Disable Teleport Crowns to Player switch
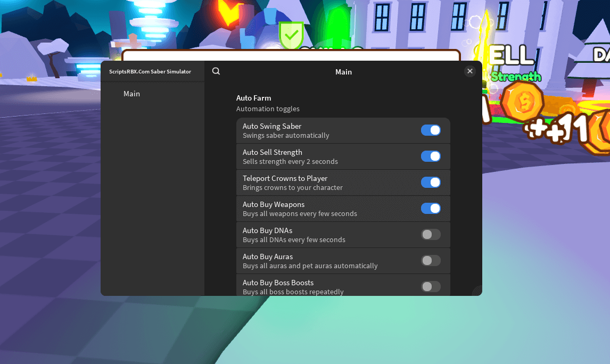Image resolution: width=610 pixels, height=364 pixels. [431, 183]
